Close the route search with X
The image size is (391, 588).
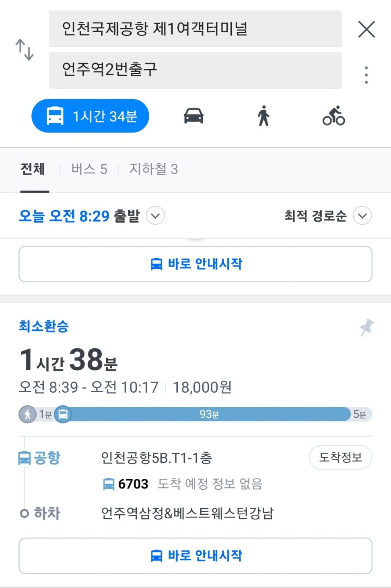click(366, 29)
